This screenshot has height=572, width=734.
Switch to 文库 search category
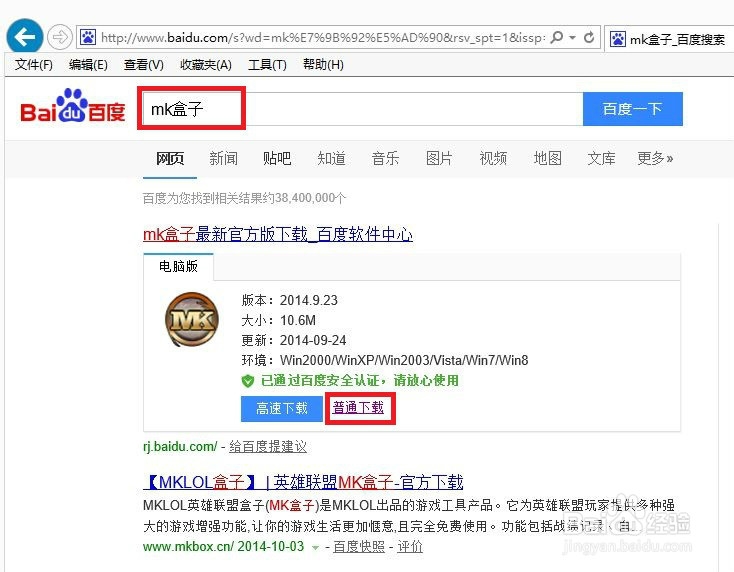[x=601, y=159]
